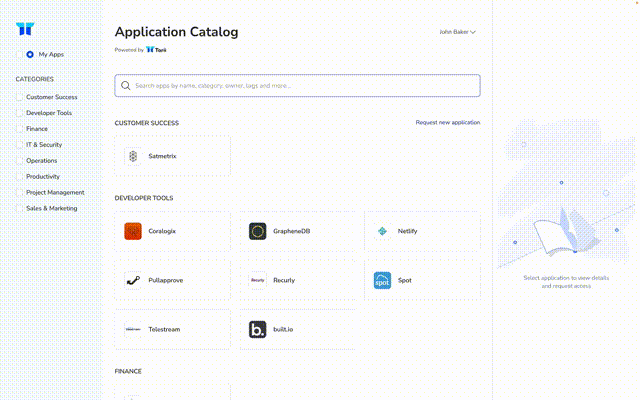This screenshot has height=400, width=640.
Task: Check the Productivity category checkbox
Action: tap(19, 177)
